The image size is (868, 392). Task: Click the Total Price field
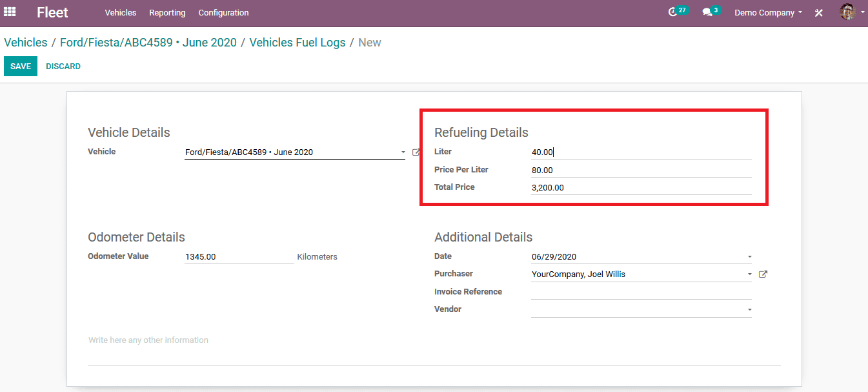[x=641, y=187]
